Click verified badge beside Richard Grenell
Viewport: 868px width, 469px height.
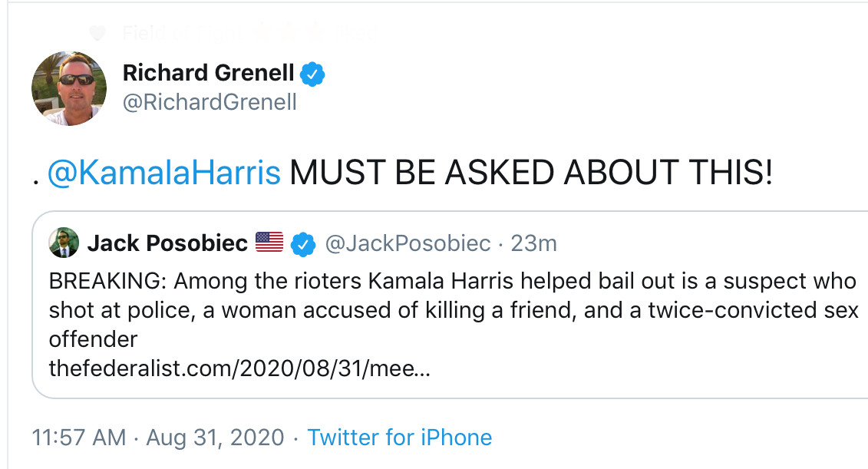[x=313, y=74]
